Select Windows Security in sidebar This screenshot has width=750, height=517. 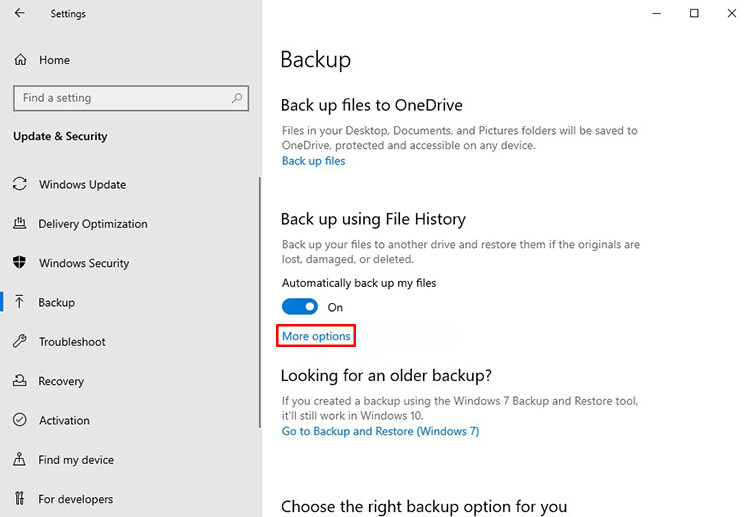tap(84, 263)
